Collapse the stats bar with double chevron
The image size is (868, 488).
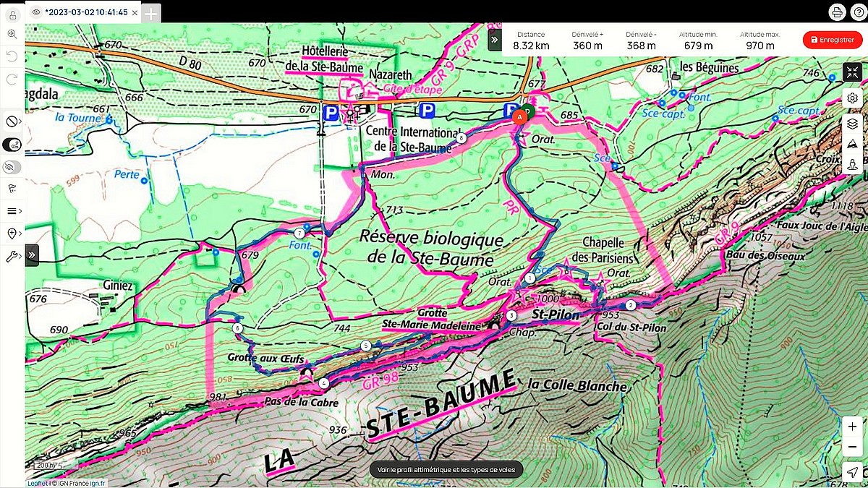[x=495, y=40]
